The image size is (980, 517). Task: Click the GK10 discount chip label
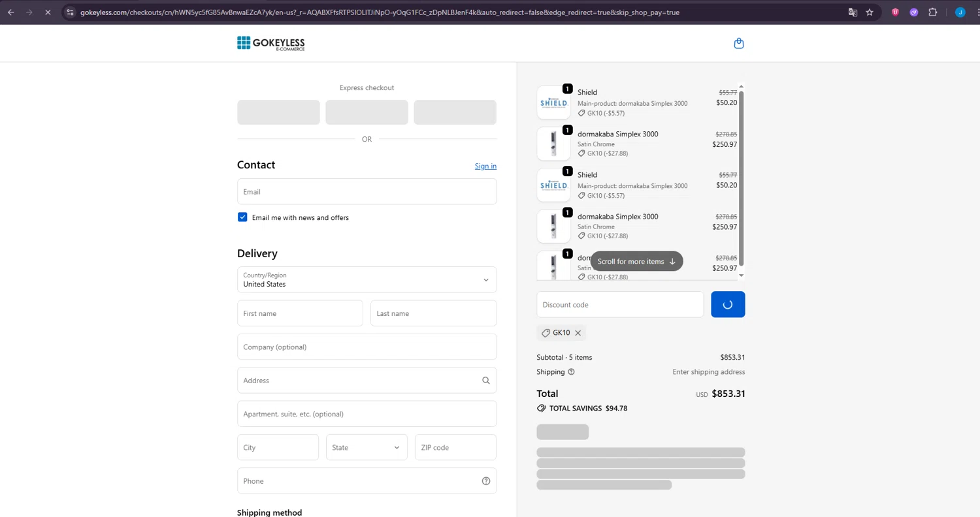[561, 333]
